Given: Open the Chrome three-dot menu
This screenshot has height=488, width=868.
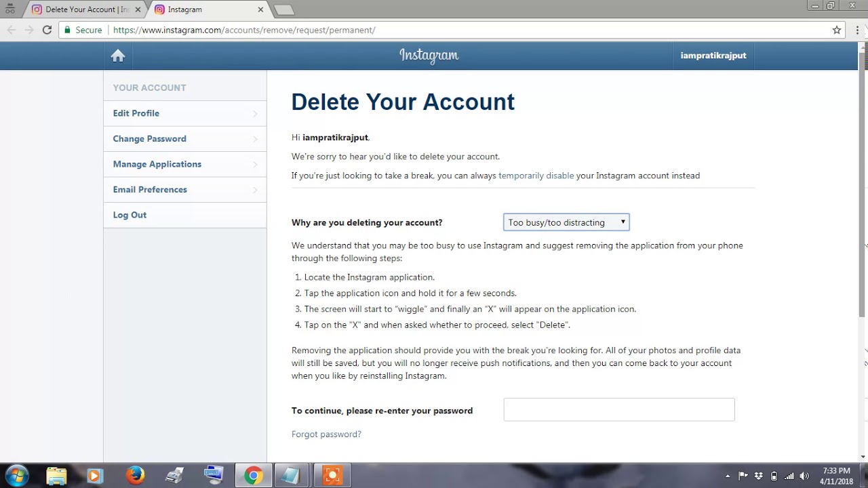Looking at the screenshot, I should [856, 30].
